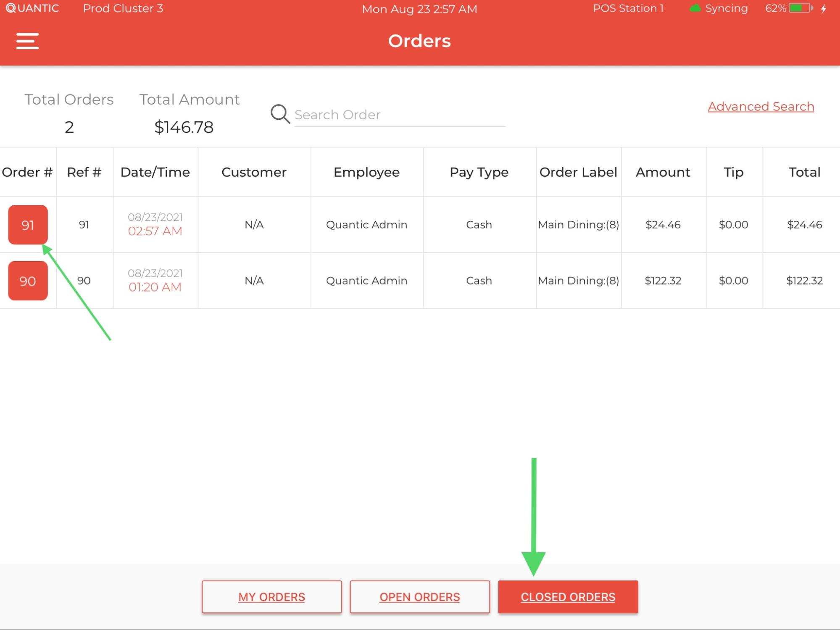Sort by the Order # column header

pyautogui.click(x=27, y=172)
